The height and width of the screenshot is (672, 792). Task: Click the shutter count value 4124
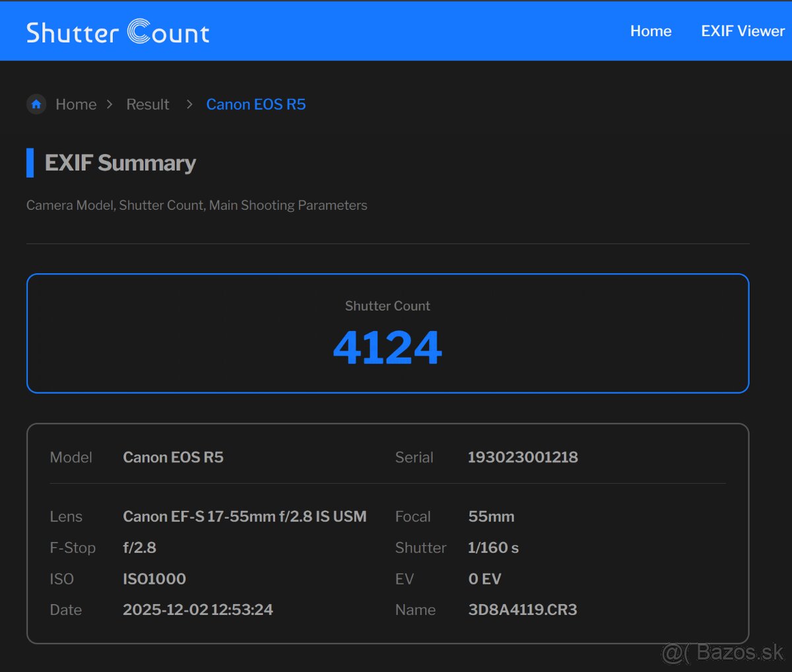point(387,348)
